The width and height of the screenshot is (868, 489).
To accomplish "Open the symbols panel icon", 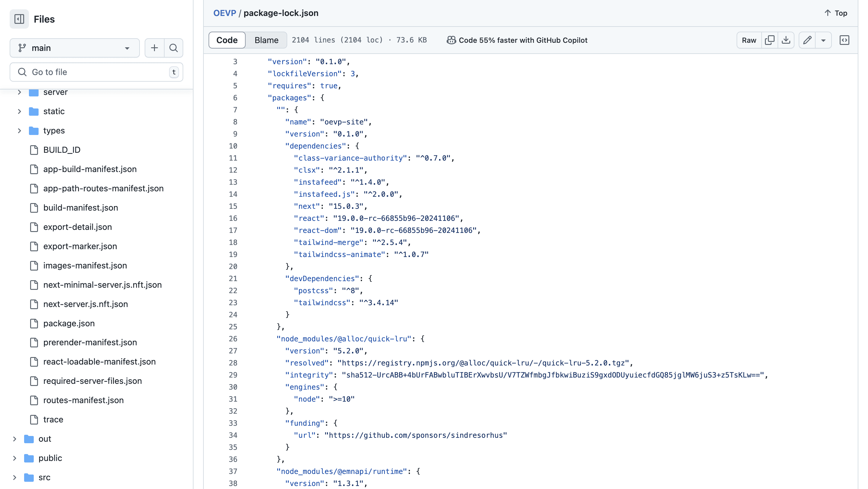I will (844, 40).
